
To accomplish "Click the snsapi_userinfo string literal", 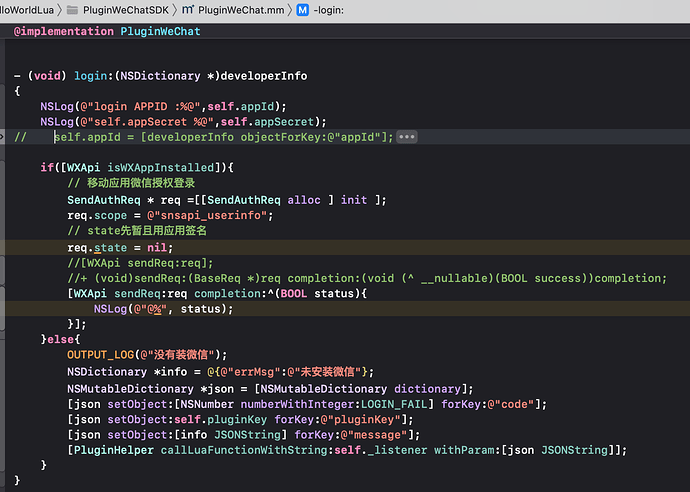I will coord(207,216).
